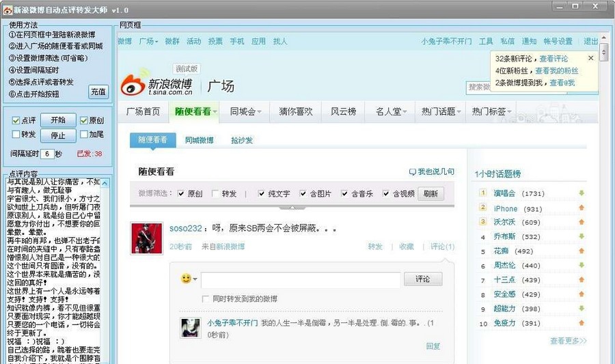
Task: Toggle the 原创 checkbox in left panel
Action: tap(83, 120)
